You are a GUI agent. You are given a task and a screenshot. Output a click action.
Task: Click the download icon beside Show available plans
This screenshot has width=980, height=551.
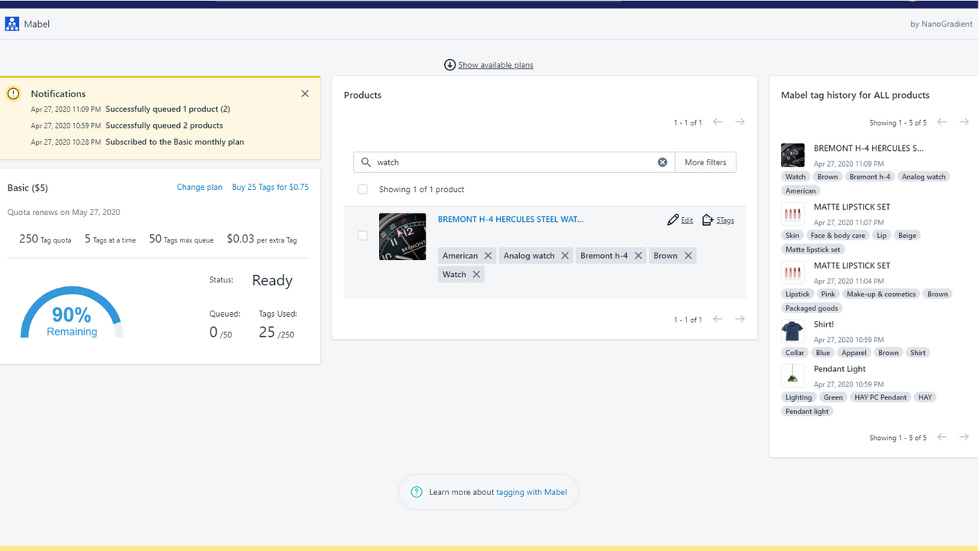pyautogui.click(x=450, y=65)
